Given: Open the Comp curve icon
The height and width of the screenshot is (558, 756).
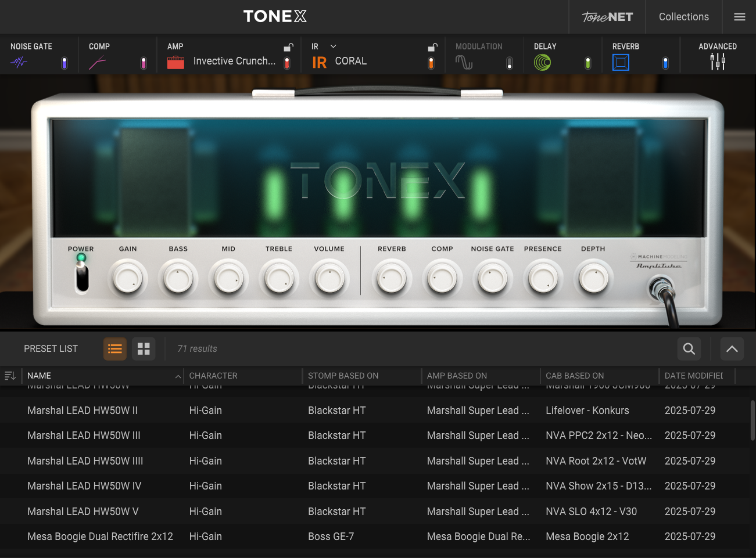Looking at the screenshot, I should [x=97, y=62].
